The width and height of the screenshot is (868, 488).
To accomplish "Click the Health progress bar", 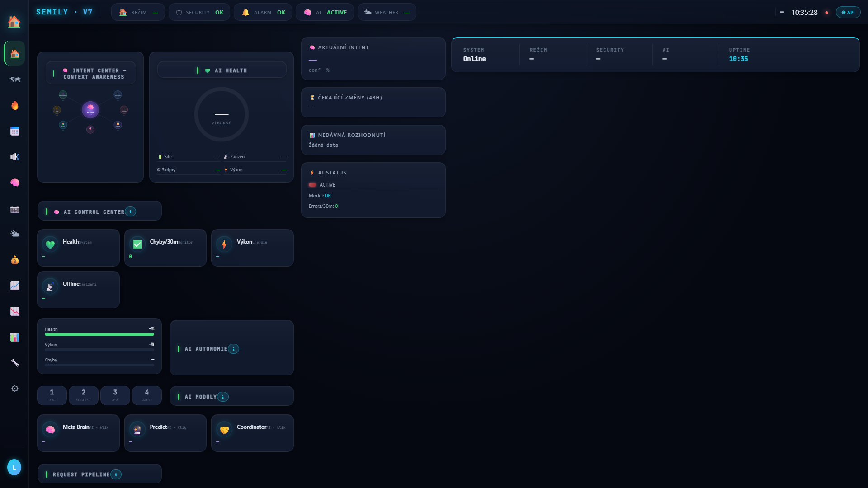I will (99, 334).
